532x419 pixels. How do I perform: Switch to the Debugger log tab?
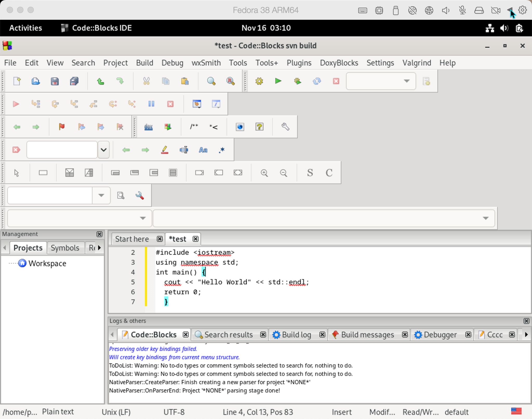[x=440, y=335]
